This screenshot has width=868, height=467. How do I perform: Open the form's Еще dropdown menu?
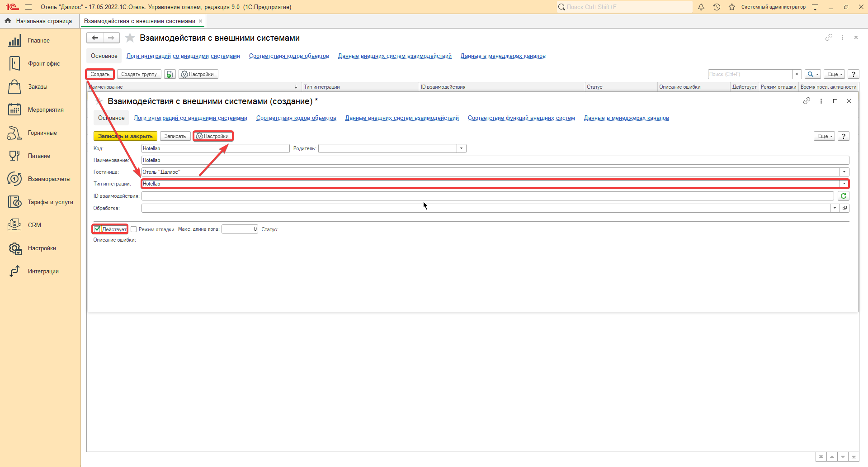tap(825, 136)
